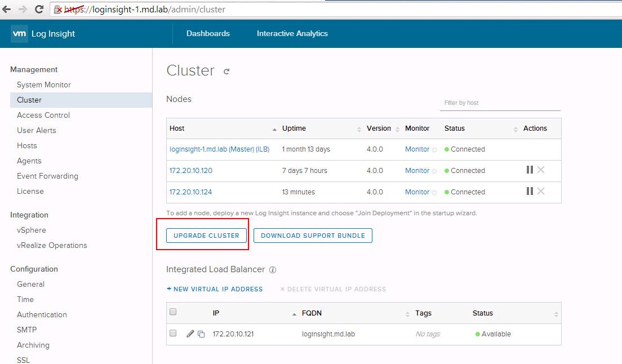Screen dimensions: 622x364
Task: Open Access Control in Management sidebar
Action: [x=43, y=115]
